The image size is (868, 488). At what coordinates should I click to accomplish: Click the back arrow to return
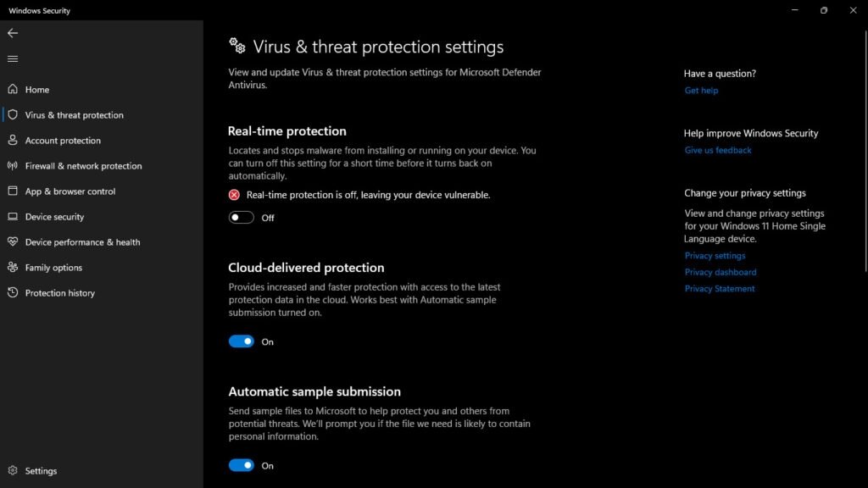click(x=12, y=33)
